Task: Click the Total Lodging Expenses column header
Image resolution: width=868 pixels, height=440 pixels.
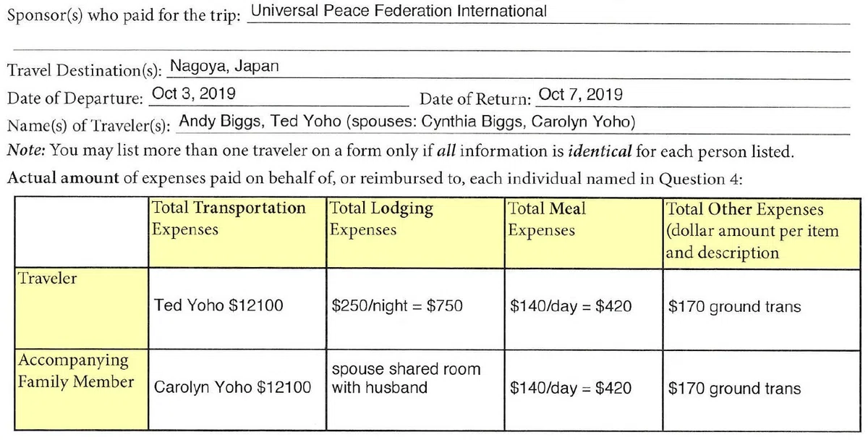Action: click(x=416, y=231)
